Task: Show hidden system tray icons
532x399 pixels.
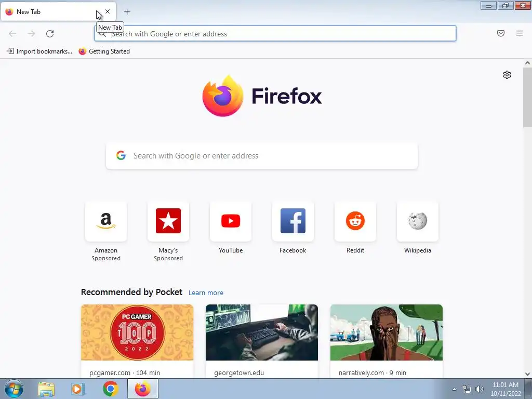Action: [x=454, y=389]
